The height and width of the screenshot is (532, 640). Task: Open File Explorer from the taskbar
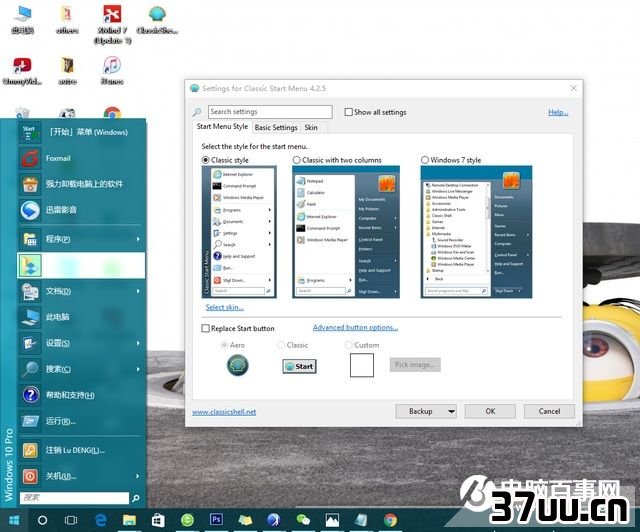tap(129, 520)
